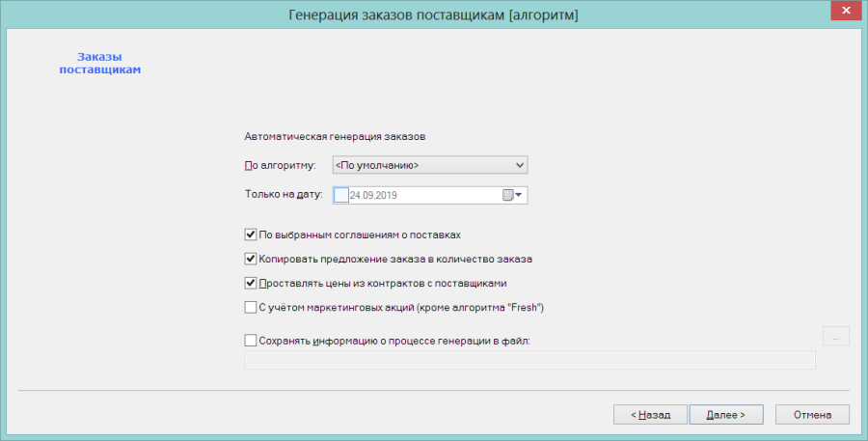Viewport: 868px width, 441px height.
Task: Expand the small arrow beside the calendar icon
Action: (x=519, y=195)
